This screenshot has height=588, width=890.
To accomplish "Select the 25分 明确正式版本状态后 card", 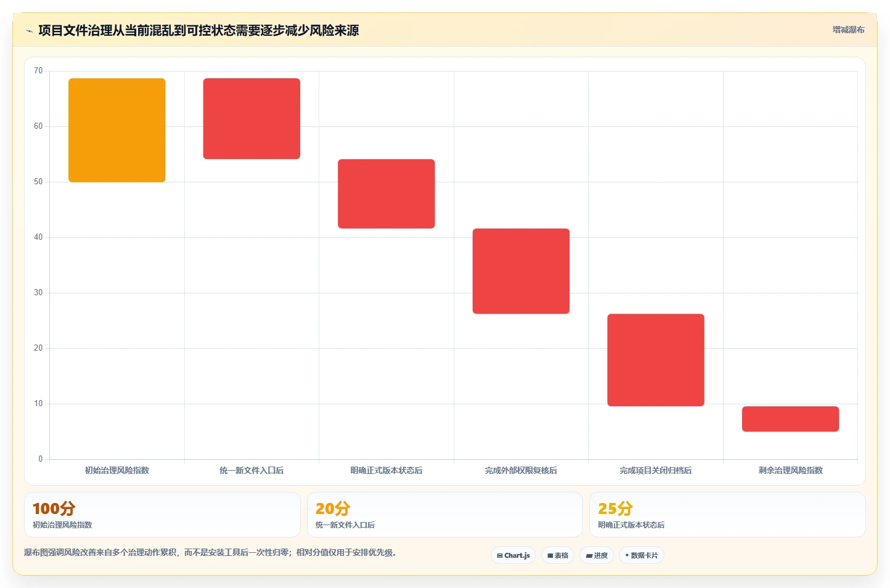I will [727, 515].
